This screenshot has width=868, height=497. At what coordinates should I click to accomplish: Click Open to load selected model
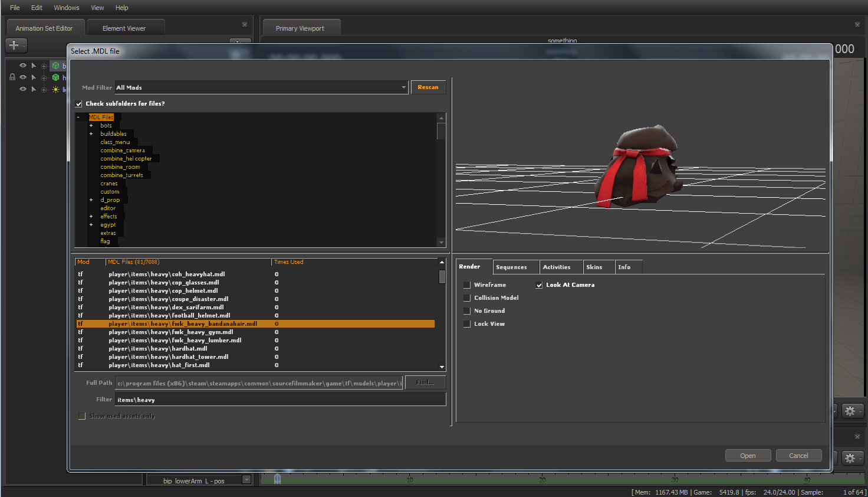tap(748, 456)
